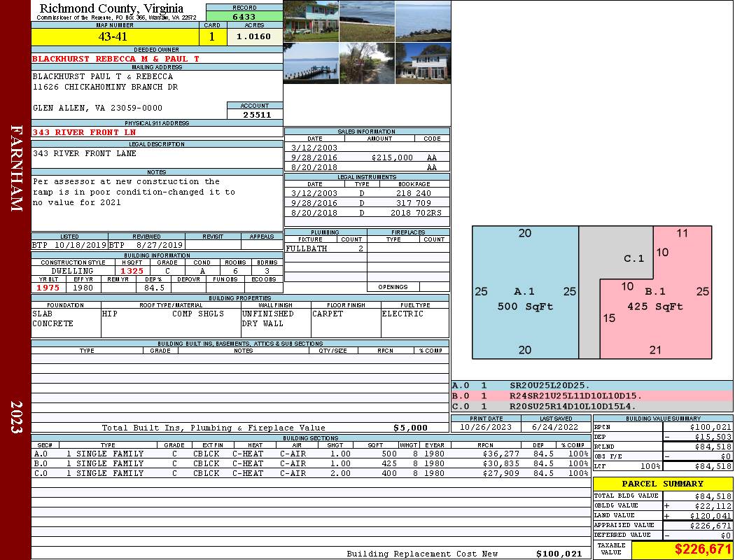The width and height of the screenshot is (735, 560).
Task: Select the gray C.0 sketch code row
Action: pyautogui.click(x=591, y=406)
